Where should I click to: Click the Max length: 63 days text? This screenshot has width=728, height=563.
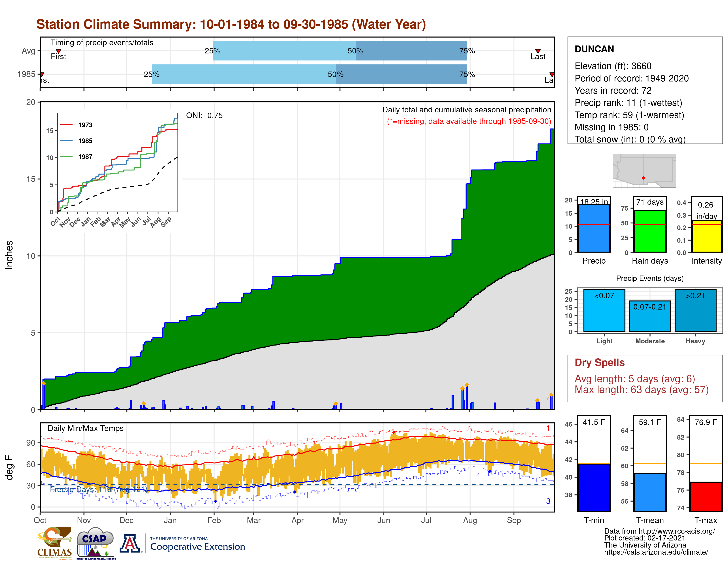(642, 389)
